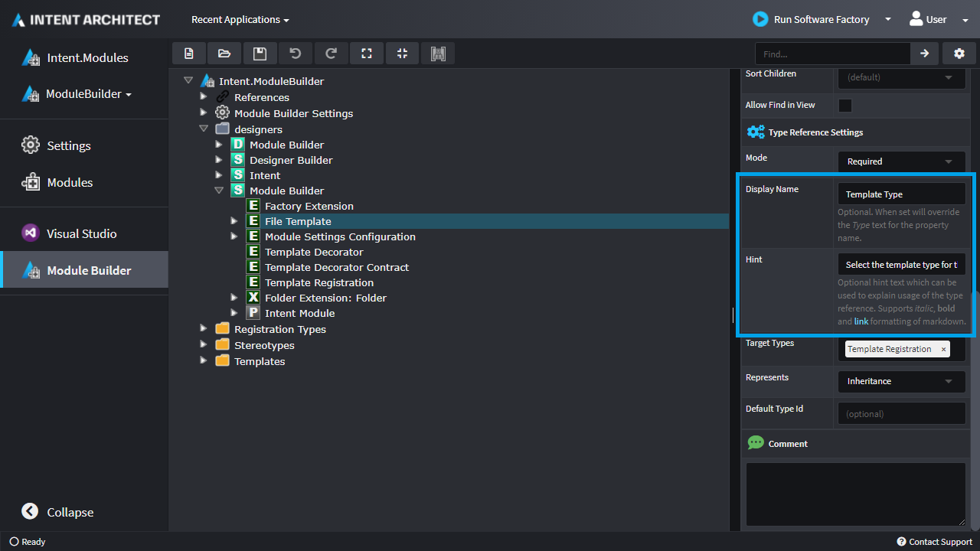The width and height of the screenshot is (980, 551).
Task: Select Module Settings Configuration tree item
Action: (340, 236)
